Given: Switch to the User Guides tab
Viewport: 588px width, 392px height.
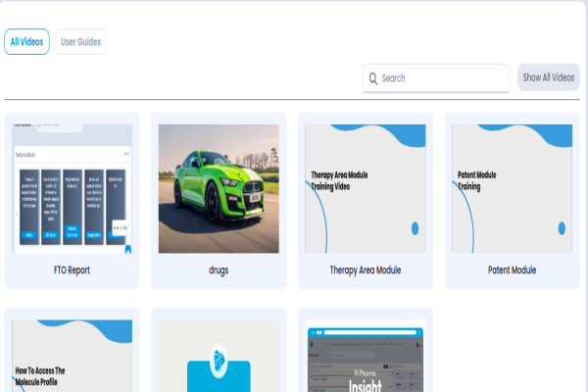Looking at the screenshot, I should point(80,41).
